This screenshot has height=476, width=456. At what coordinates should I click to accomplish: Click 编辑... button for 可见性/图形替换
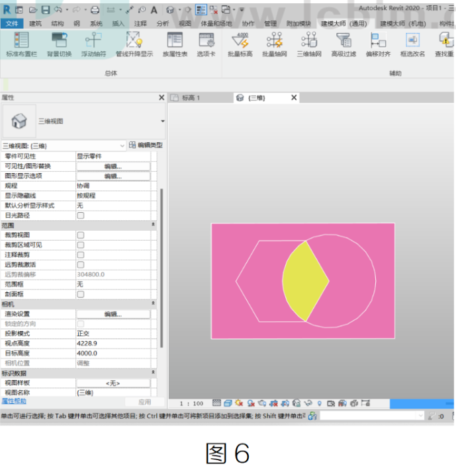click(x=113, y=167)
